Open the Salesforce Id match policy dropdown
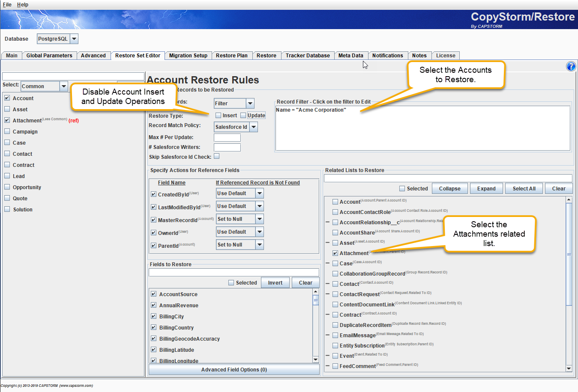The image size is (578, 392). point(254,127)
